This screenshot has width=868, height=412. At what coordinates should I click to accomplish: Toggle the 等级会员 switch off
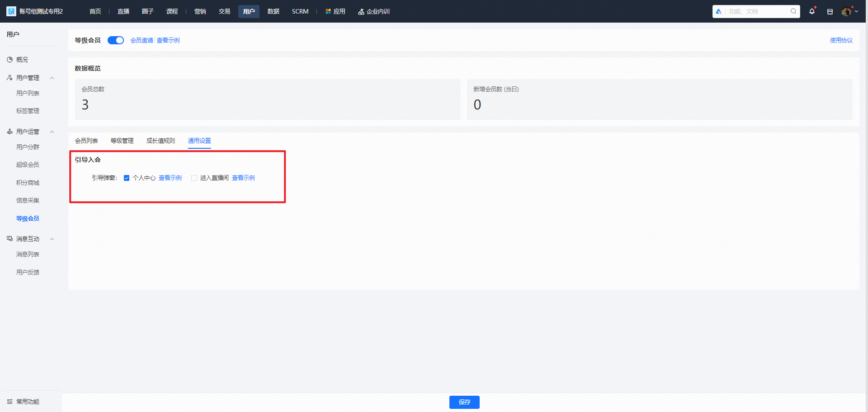116,40
